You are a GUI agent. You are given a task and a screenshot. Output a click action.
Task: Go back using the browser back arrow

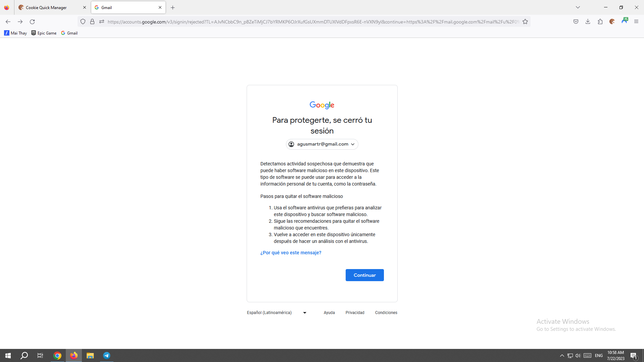8,22
